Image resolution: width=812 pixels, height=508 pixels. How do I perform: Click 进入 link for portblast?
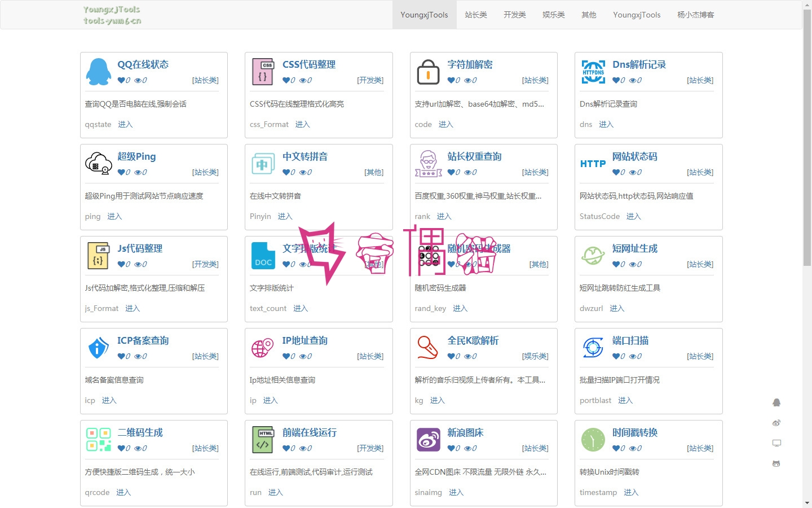(625, 400)
